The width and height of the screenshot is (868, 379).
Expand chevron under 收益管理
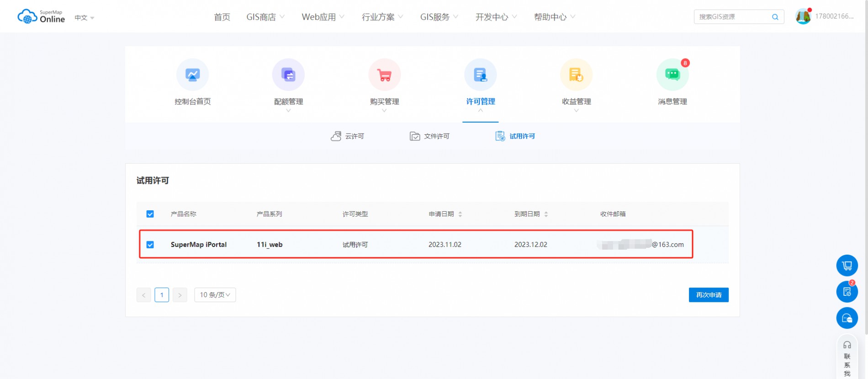[x=576, y=111]
